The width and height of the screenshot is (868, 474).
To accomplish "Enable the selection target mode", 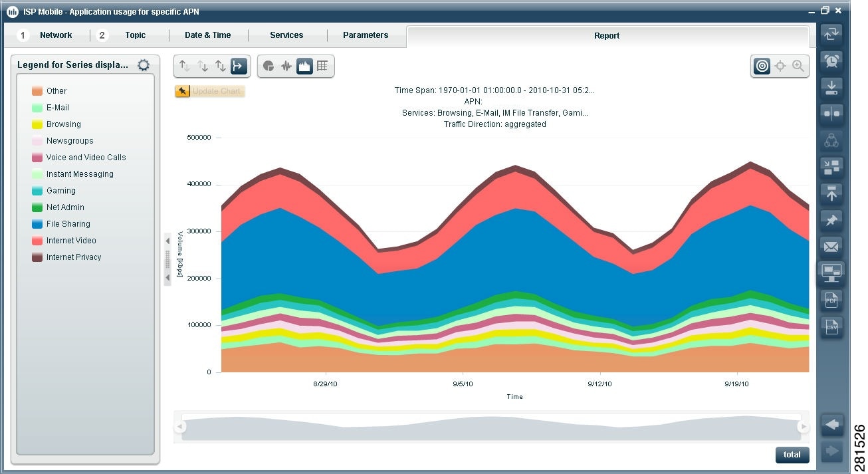I will click(761, 66).
